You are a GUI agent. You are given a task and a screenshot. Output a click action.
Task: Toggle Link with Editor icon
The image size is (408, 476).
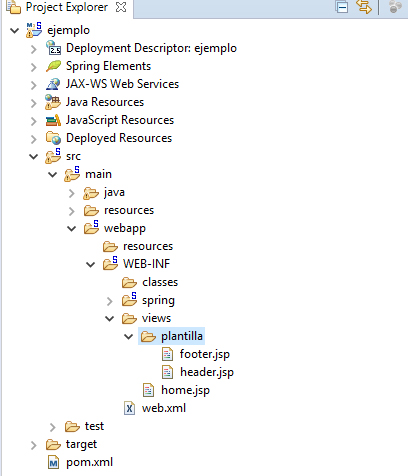pos(364,6)
